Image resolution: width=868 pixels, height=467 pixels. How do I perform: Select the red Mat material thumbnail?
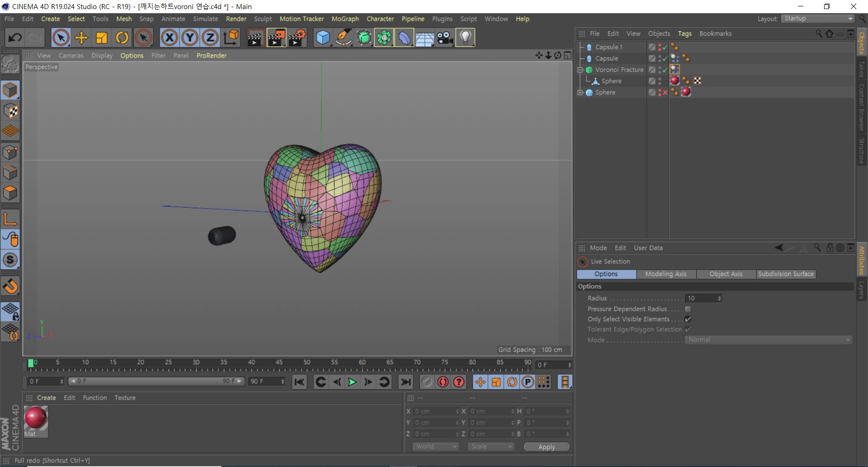point(36,418)
